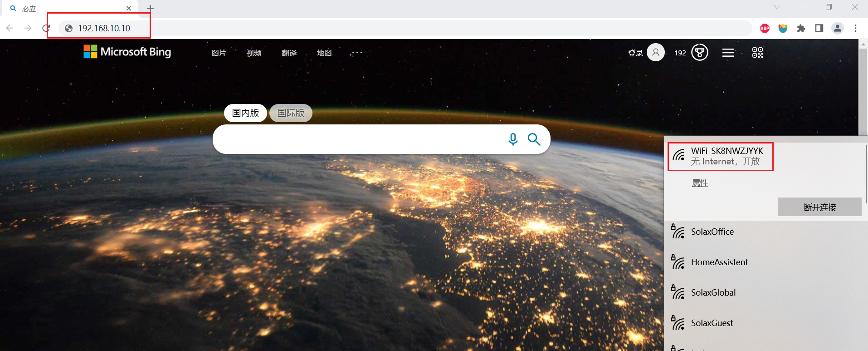Screen dimensions: 868x351
Task: Click the 断开连接 button
Action: coord(819,207)
